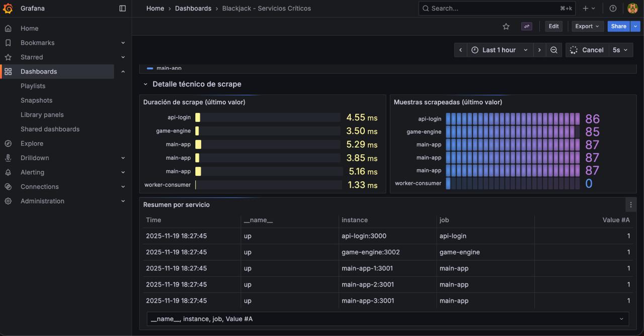
Task: Open Playlists in the sidebar
Action: [x=33, y=86]
